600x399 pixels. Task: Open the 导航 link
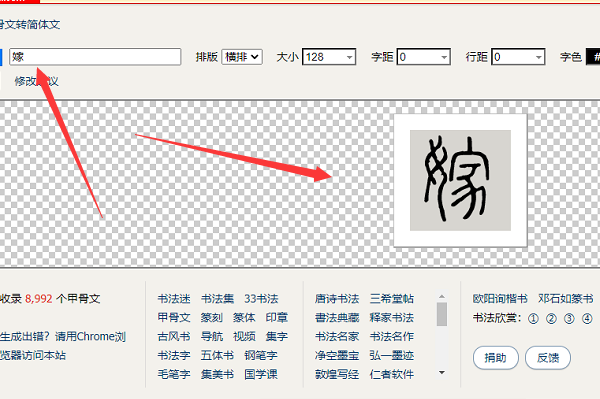[x=212, y=336]
